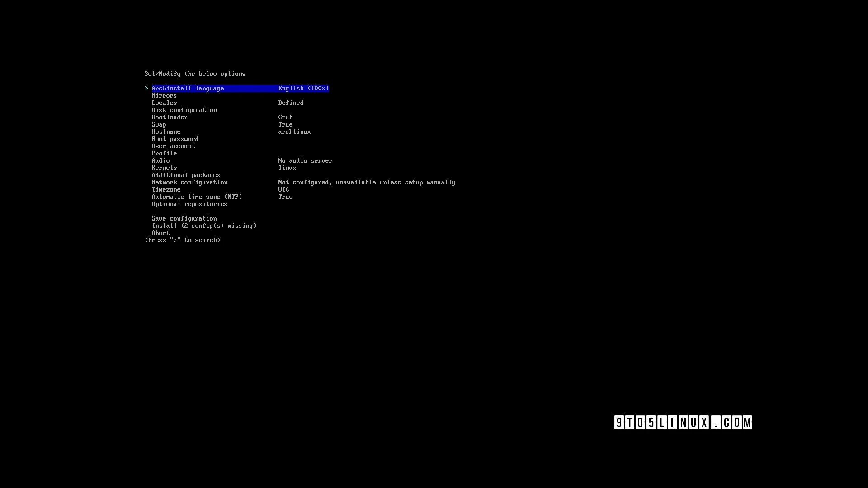Open Mirrors configuration
The width and height of the screenshot is (868, 488).
point(164,95)
